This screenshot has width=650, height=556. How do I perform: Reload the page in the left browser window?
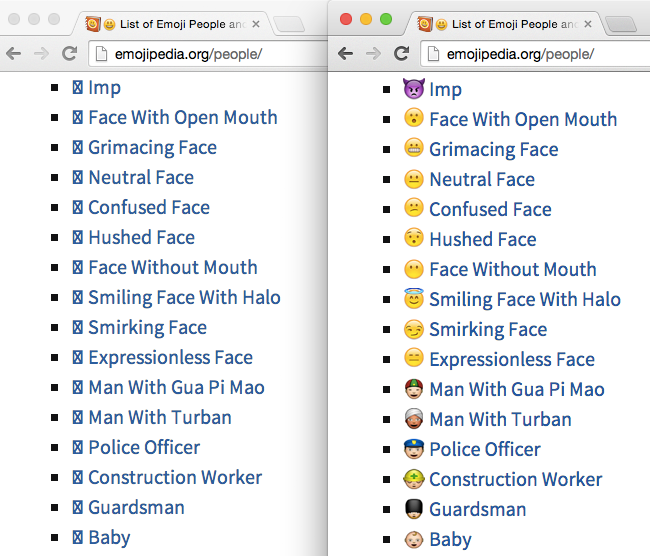point(69,53)
